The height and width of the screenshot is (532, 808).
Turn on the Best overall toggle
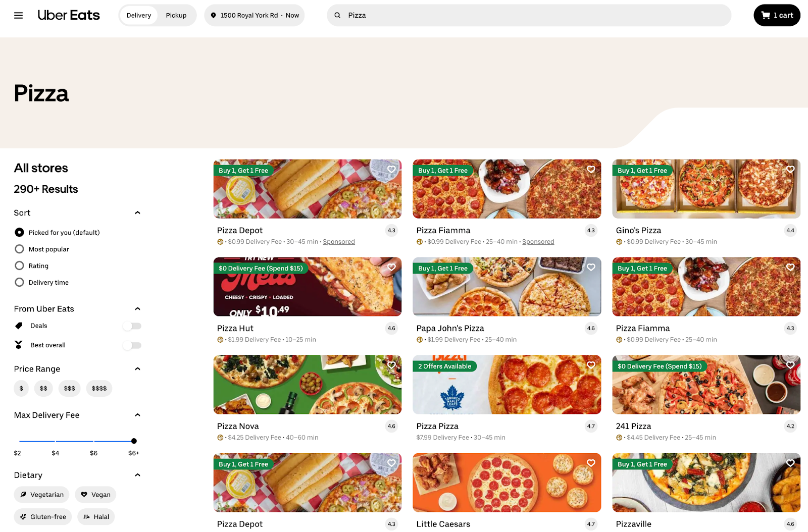tap(132, 345)
